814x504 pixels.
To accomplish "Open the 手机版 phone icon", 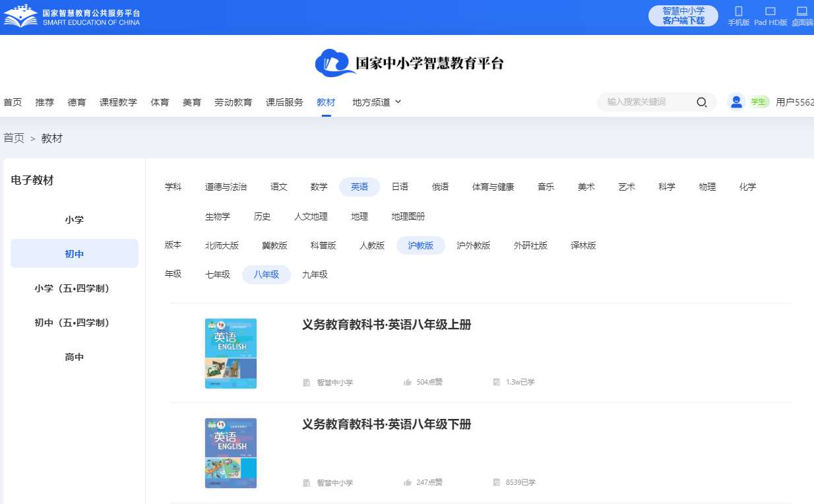I will 739,11.
